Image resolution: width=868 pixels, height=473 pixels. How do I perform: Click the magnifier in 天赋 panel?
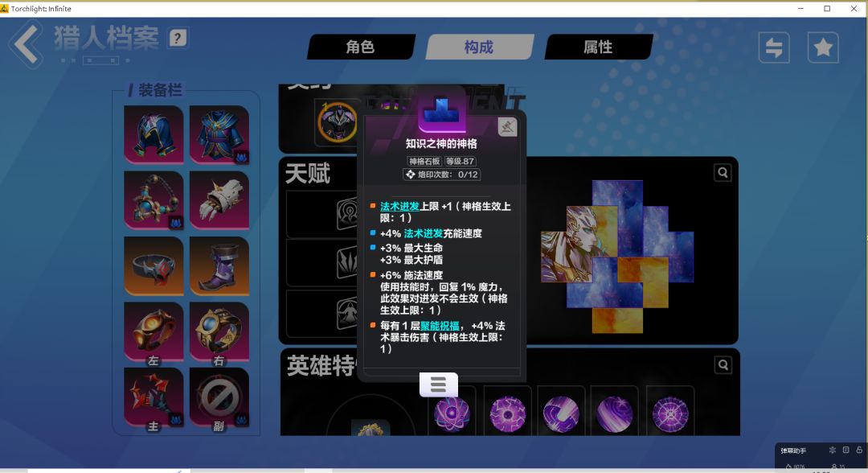coord(723,173)
